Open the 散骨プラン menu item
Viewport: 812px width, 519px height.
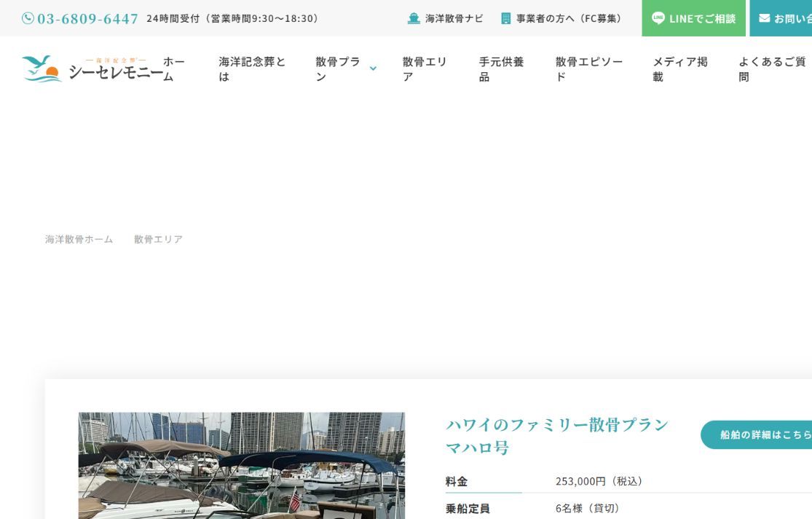click(x=338, y=69)
